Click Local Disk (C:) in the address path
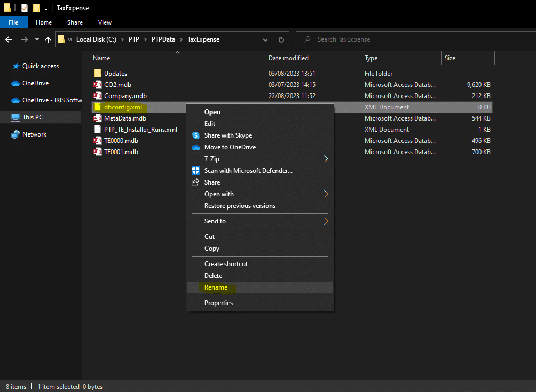The height and width of the screenshot is (392, 536). [96, 39]
